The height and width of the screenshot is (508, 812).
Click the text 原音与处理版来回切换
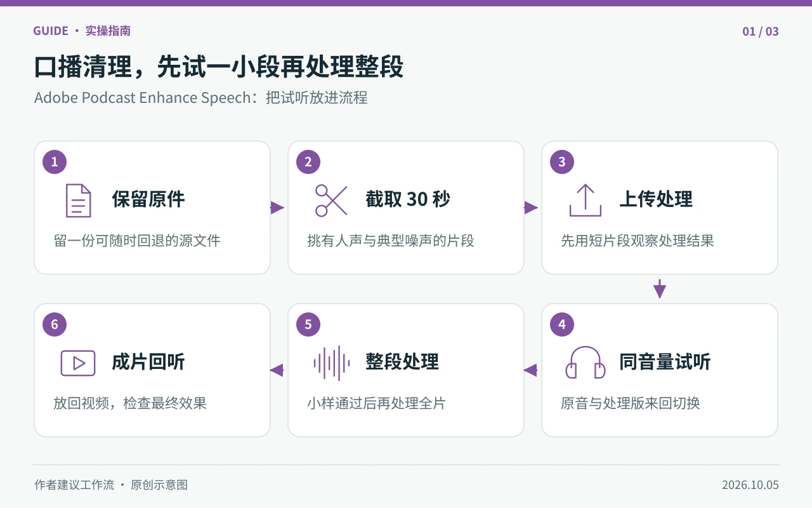(x=631, y=403)
